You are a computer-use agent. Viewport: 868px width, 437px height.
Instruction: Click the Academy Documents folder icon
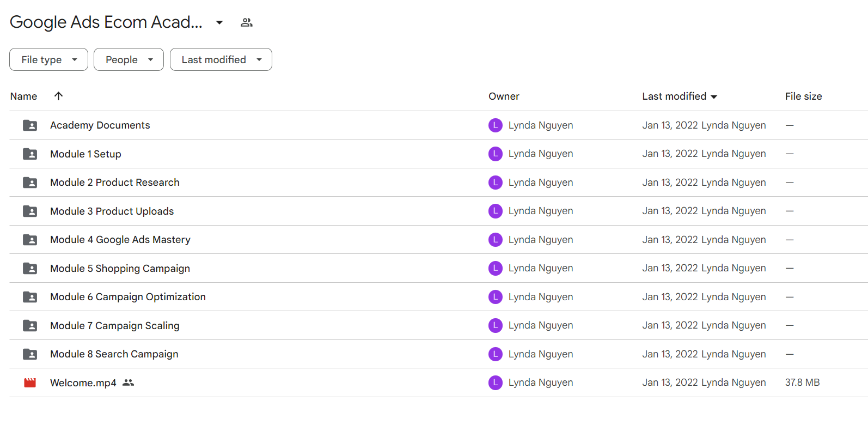pyautogui.click(x=30, y=125)
